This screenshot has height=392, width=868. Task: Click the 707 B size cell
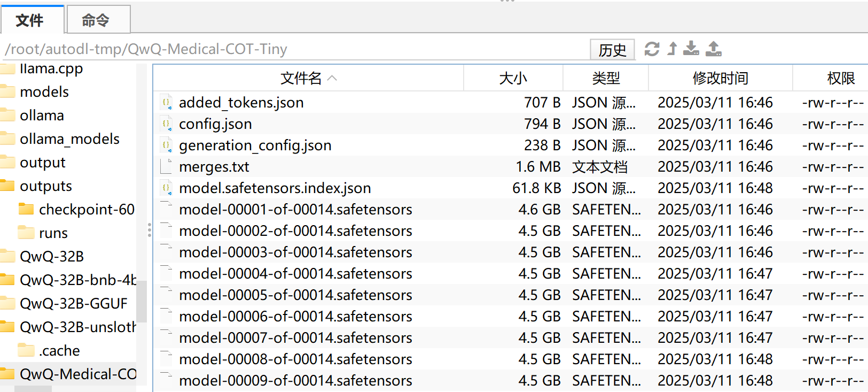542,102
